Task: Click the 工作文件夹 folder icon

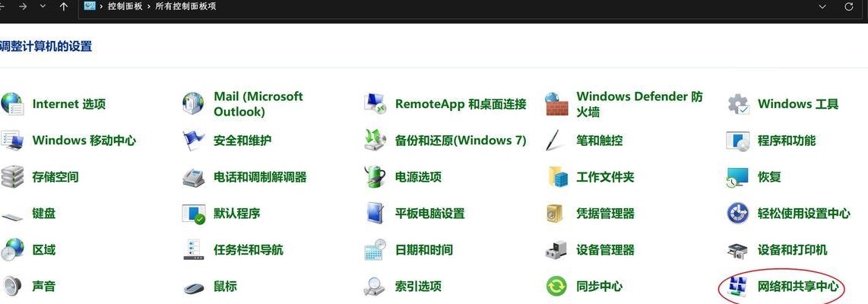Action: point(558,177)
